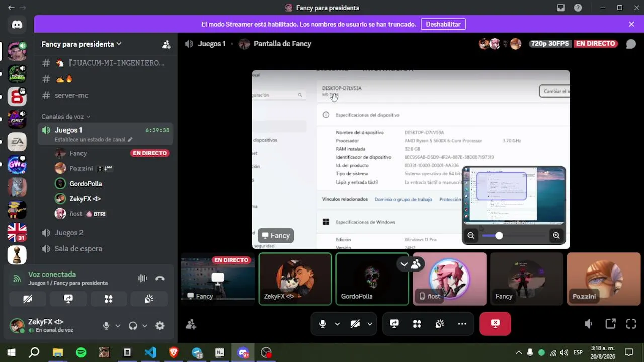This screenshot has height=362, width=644.
Task: Toggle microphone mute in user panel
Action: click(106, 326)
